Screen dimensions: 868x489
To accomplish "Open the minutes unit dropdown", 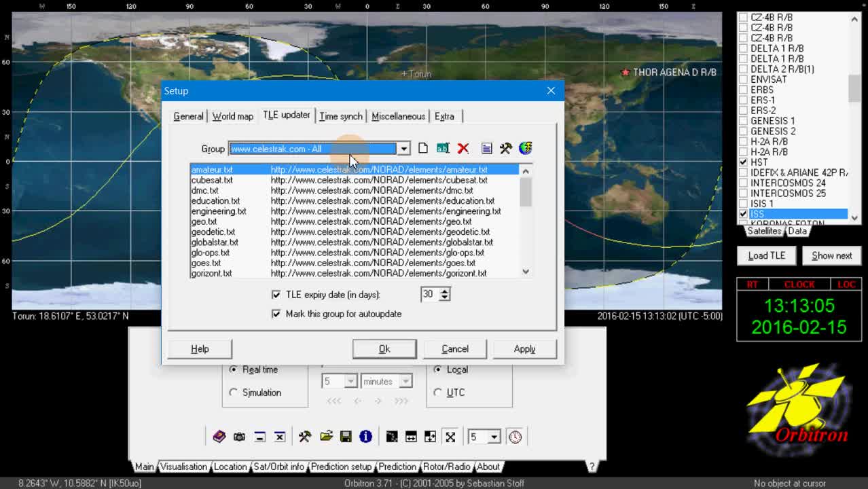I will pyautogui.click(x=405, y=382).
